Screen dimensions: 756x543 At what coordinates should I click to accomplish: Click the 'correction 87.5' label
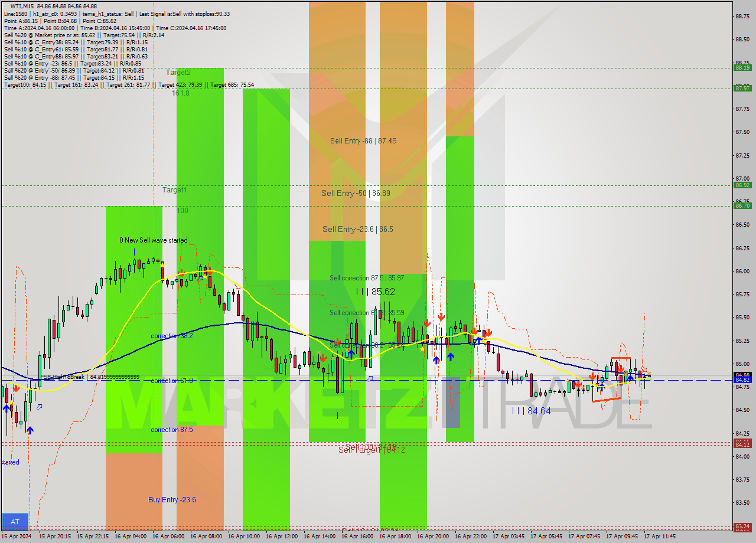click(172, 430)
